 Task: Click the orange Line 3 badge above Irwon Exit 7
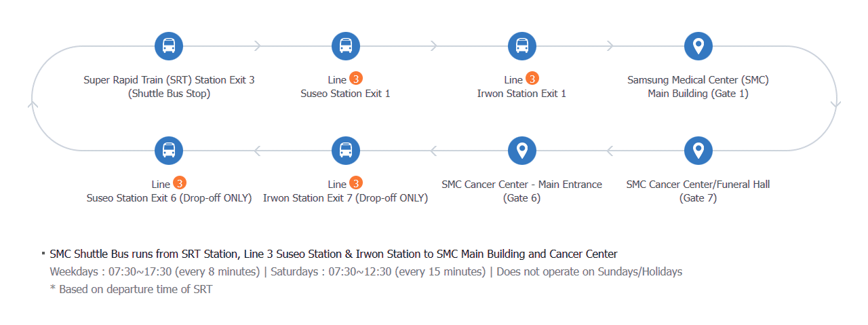point(356,184)
